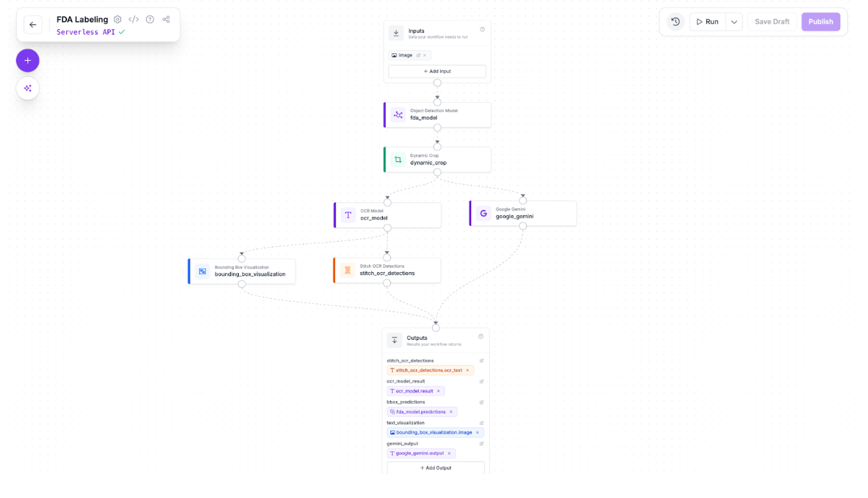The width and height of the screenshot is (868, 498).
Task: Click the purple plus add block button
Action: click(28, 60)
